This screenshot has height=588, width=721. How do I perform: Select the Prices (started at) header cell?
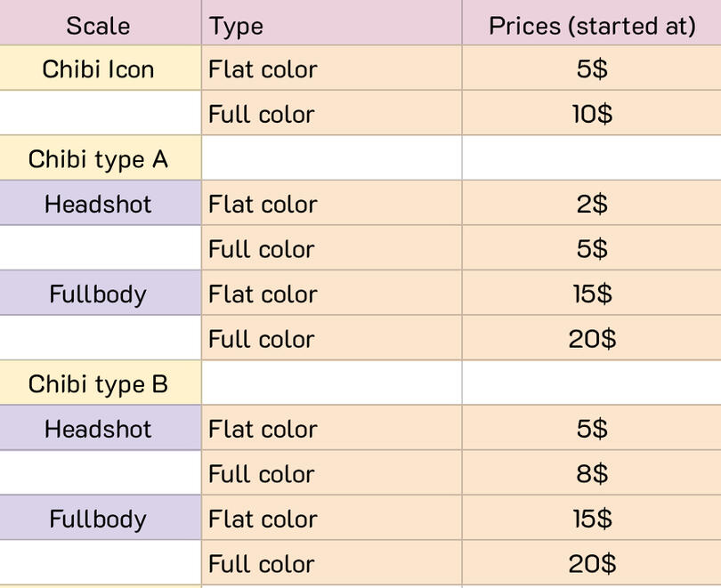click(x=591, y=24)
